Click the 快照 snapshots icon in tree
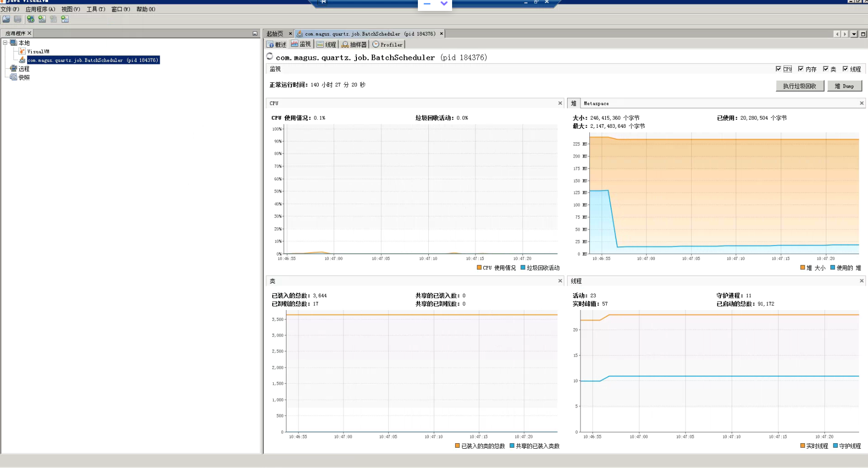Viewport: 868px width, 468px height. point(13,77)
